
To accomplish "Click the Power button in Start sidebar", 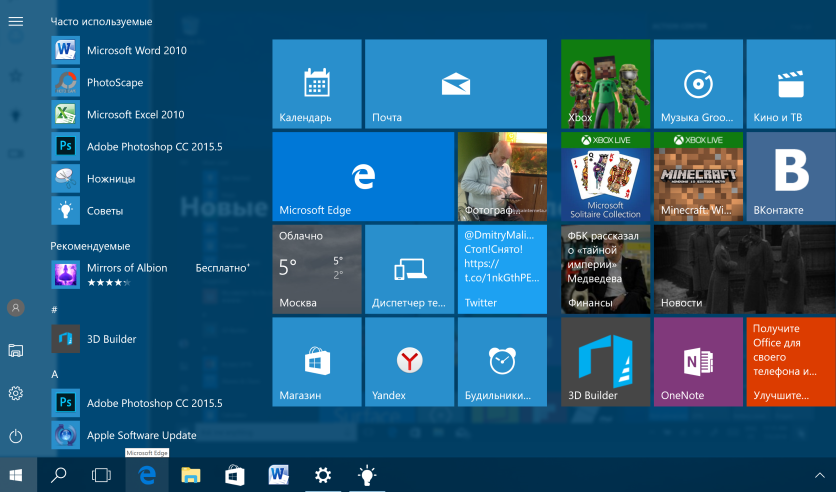I will pyautogui.click(x=15, y=436).
